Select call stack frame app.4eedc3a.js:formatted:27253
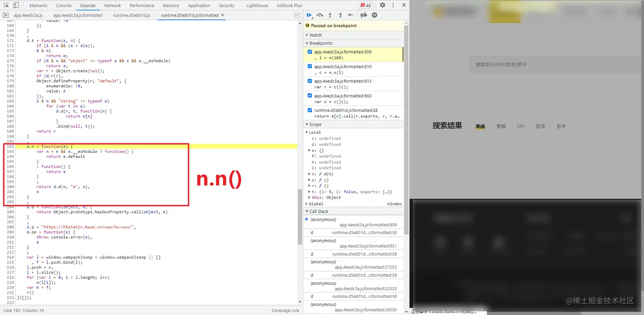This screenshot has height=315, width=644. [353, 265]
